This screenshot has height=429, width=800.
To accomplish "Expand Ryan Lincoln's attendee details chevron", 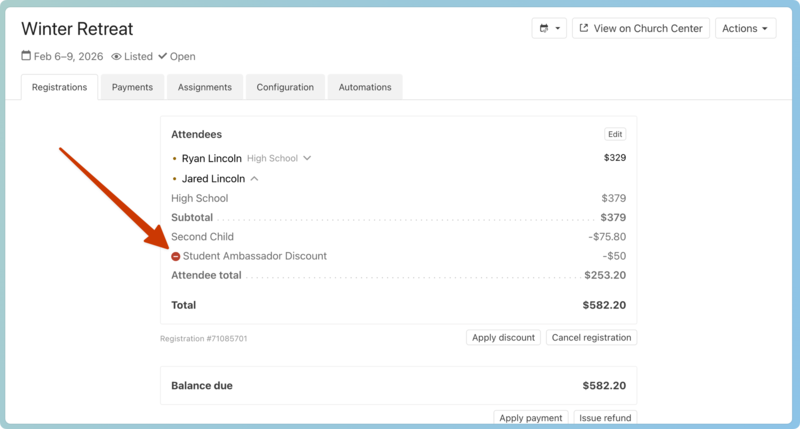I will click(x=307, y=158).
